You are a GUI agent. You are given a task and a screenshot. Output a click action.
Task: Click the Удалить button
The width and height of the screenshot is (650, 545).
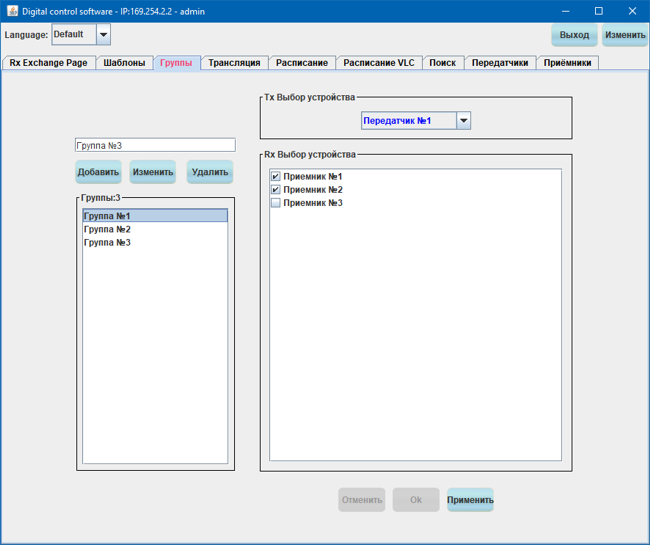pyautogui.click(x=210, y=172)
